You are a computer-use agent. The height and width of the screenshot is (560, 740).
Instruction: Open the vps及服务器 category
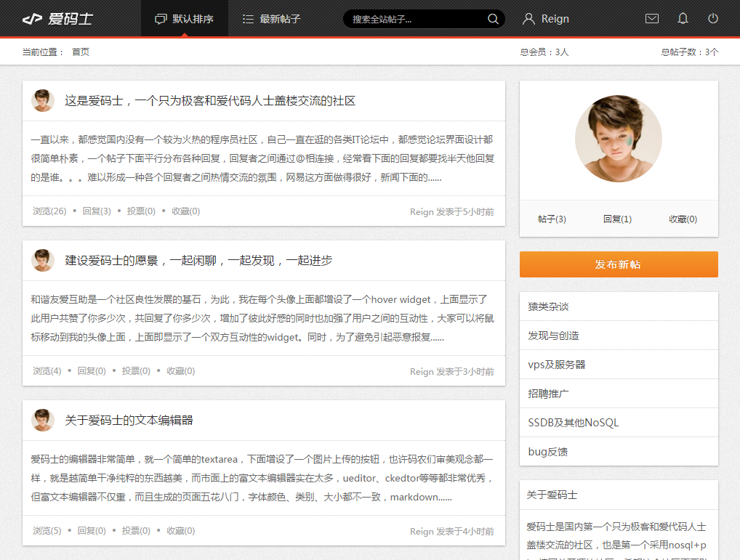557,365
